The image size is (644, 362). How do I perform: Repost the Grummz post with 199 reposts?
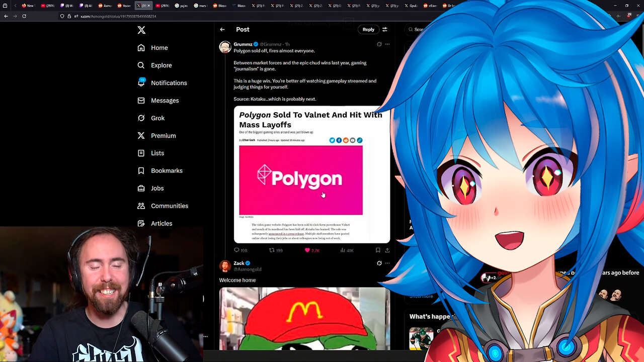click(276, 250)
